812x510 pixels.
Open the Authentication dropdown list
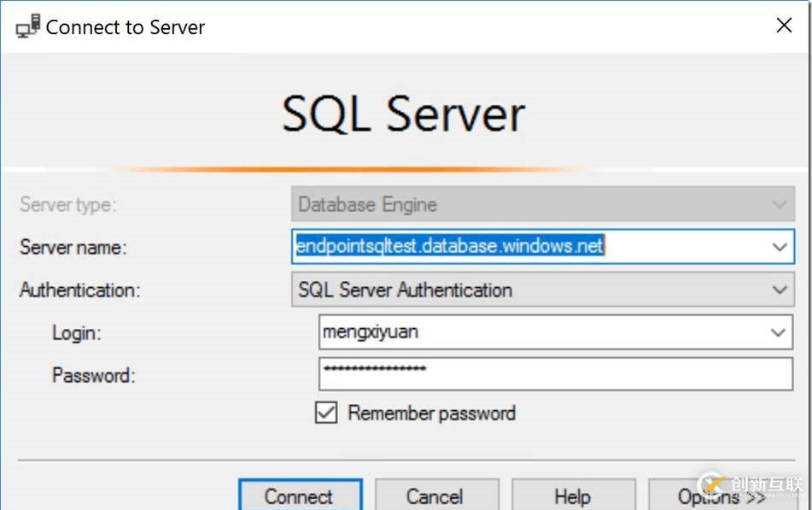click(543, 290)
